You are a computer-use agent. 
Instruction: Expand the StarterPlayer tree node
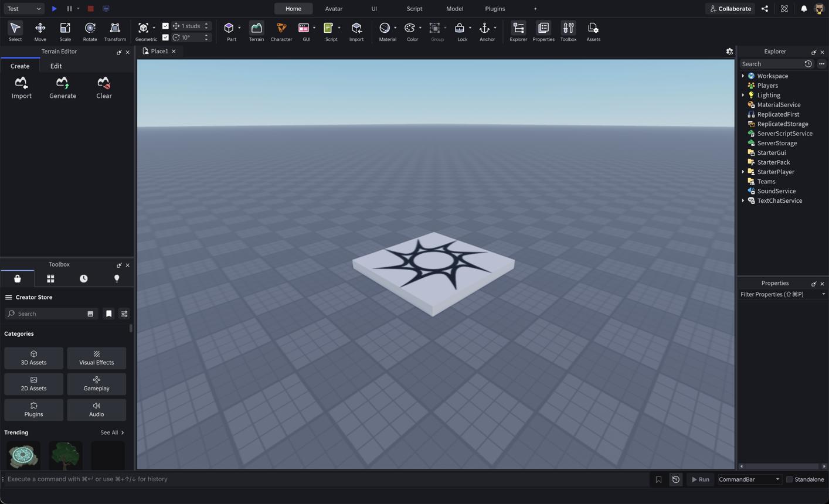(x=743, y=172)
